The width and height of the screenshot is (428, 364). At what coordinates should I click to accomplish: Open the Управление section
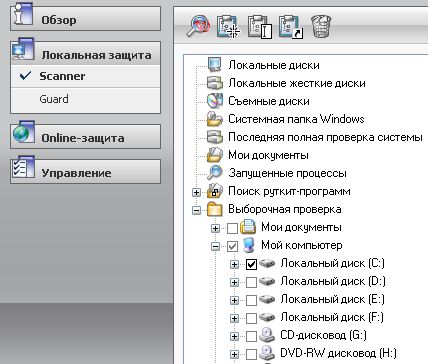pos(85,172)
